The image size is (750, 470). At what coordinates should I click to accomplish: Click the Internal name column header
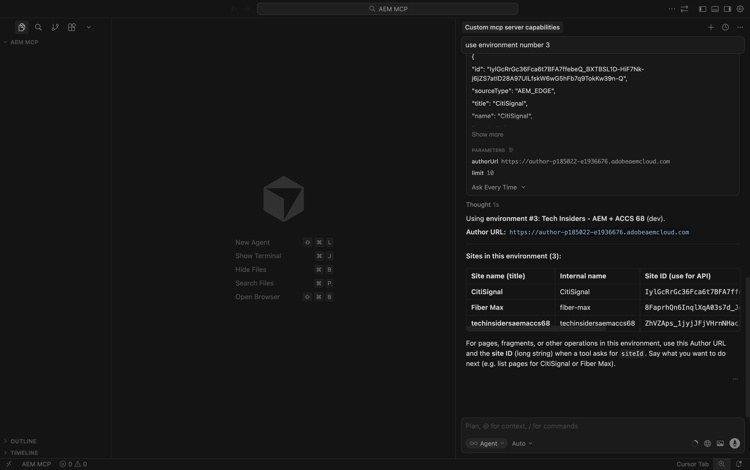click(x=583, y=276)
